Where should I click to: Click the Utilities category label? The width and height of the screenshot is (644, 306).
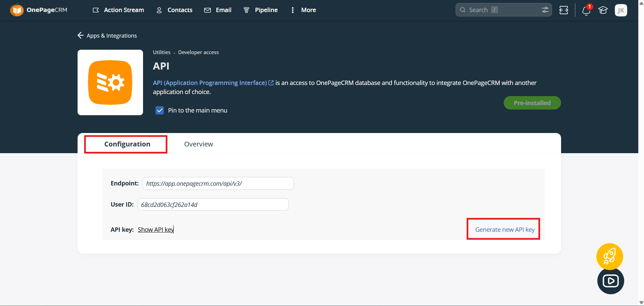pos(162,52)
